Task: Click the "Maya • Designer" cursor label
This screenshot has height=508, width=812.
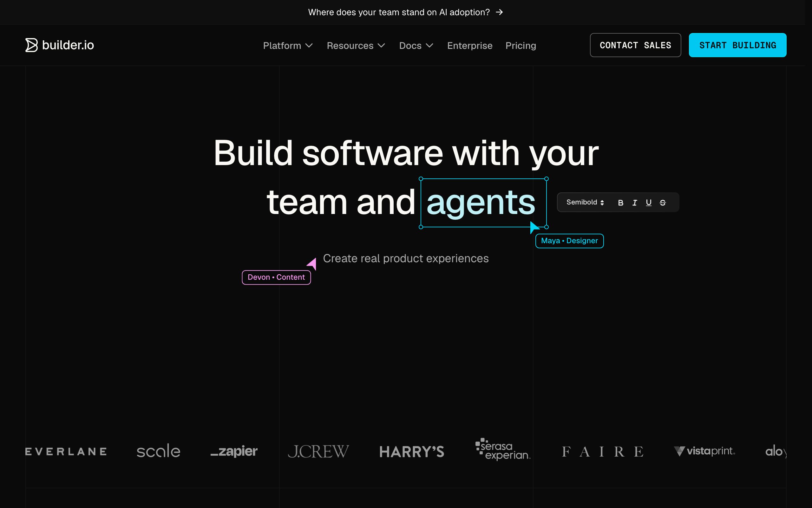Action: 569,241
